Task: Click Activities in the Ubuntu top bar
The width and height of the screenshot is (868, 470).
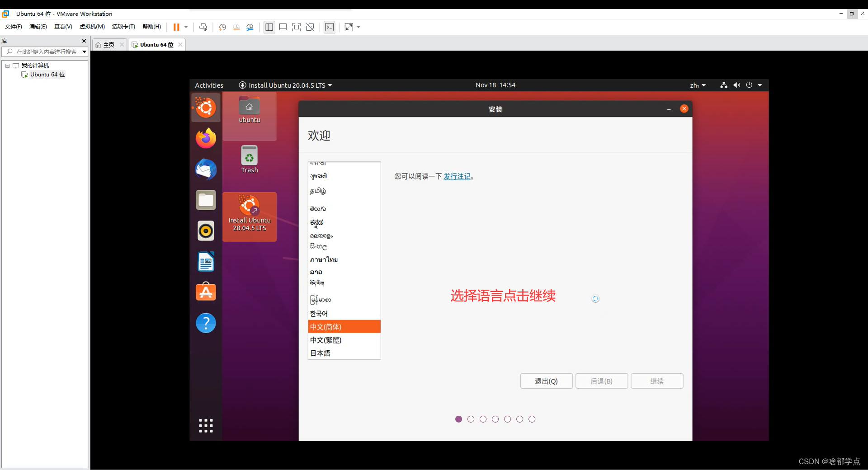Action: pyautogui.click(x=209, y=85)
